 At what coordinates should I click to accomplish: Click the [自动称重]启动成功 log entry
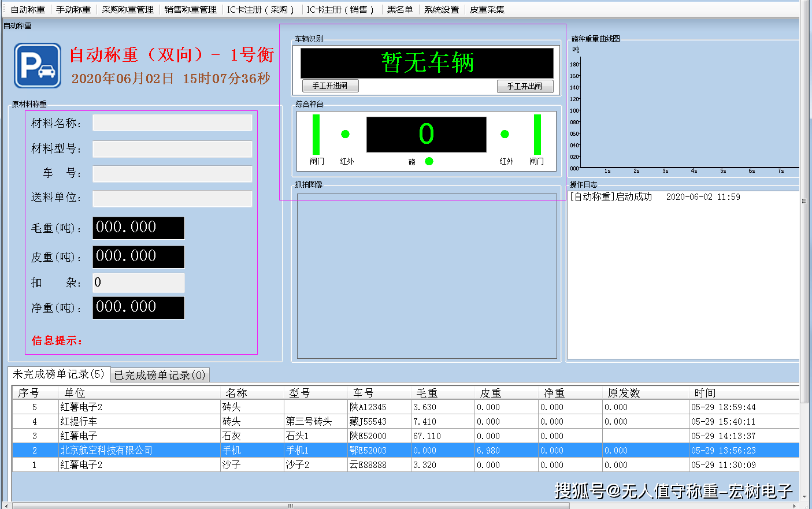click(655, 196)
